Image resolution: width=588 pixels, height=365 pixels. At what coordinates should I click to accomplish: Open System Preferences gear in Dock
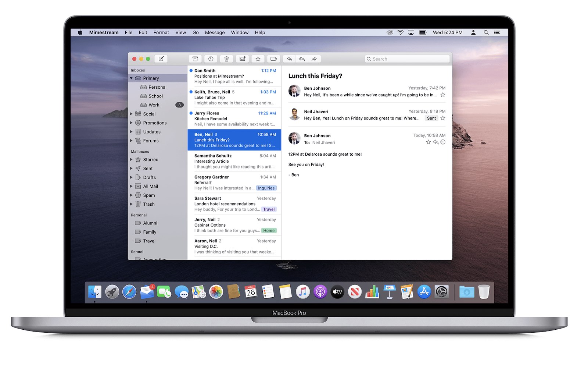[441, 292]
